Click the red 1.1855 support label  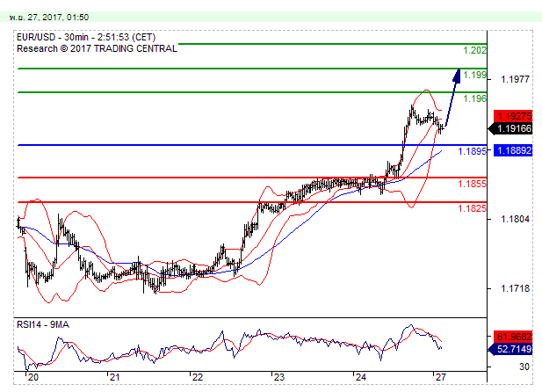(x=473, y=184)
